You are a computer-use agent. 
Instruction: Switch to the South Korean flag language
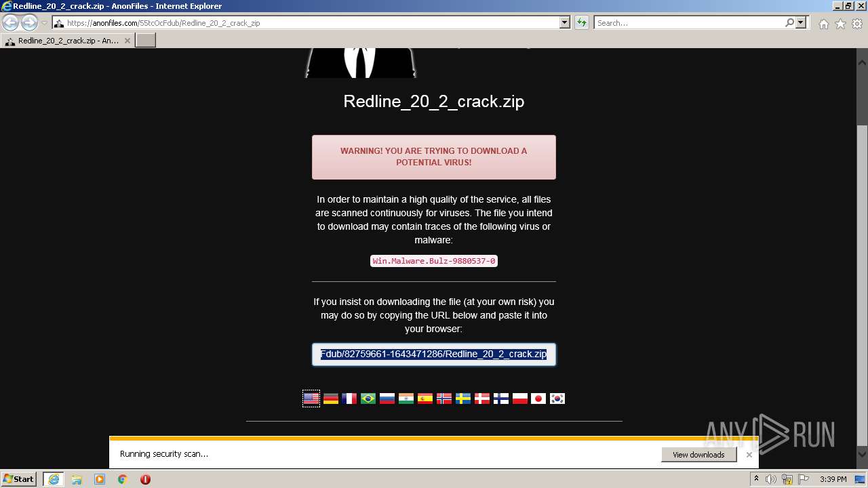point(557,399)
